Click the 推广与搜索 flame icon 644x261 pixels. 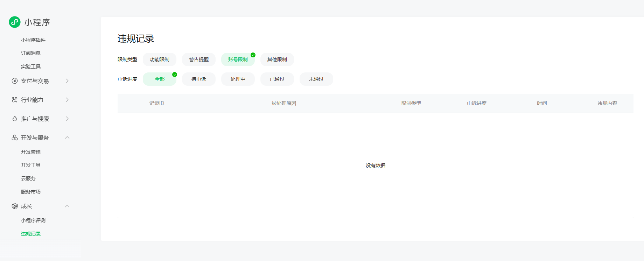tap(15, 119)
